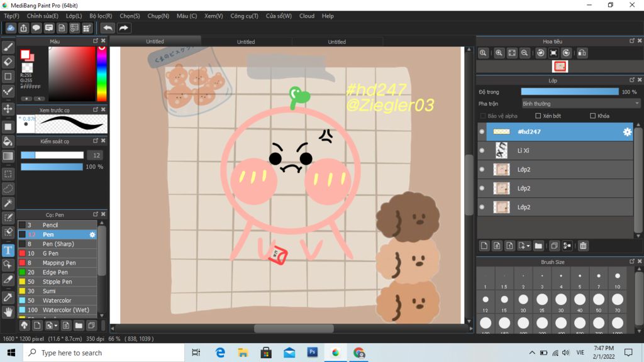Select the Watercolor (Wet) brush
Viewport: 644px width, 362px height.
[57, 310]
